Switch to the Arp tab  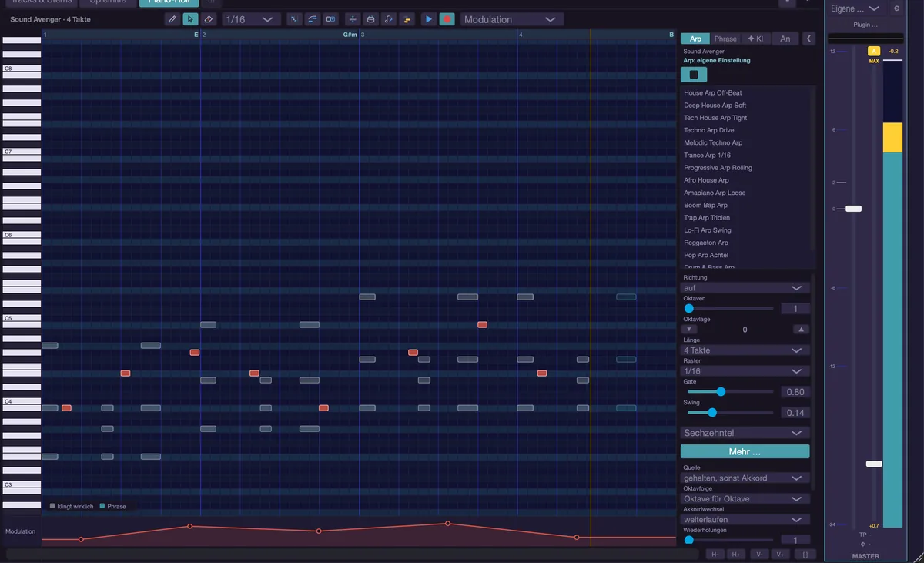pyautogui.click(x=695, y=39)
